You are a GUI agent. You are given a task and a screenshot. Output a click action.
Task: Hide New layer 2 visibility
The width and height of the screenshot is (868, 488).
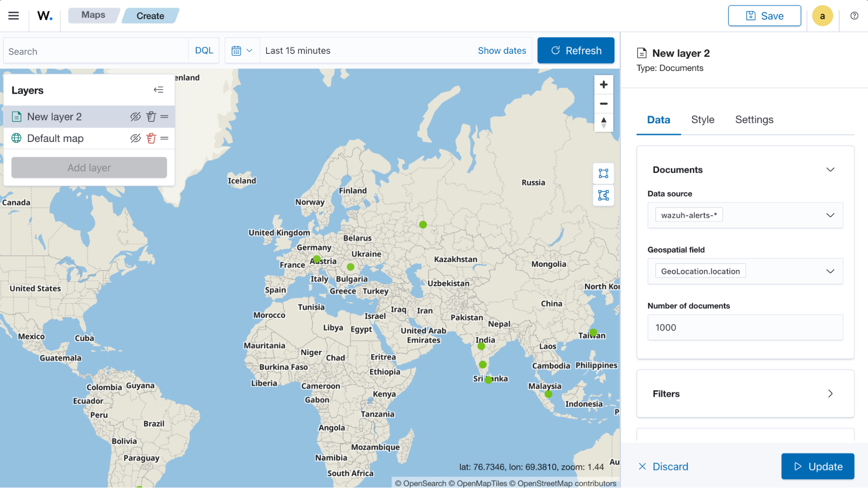pyautogui.click(x=135, y=116)
